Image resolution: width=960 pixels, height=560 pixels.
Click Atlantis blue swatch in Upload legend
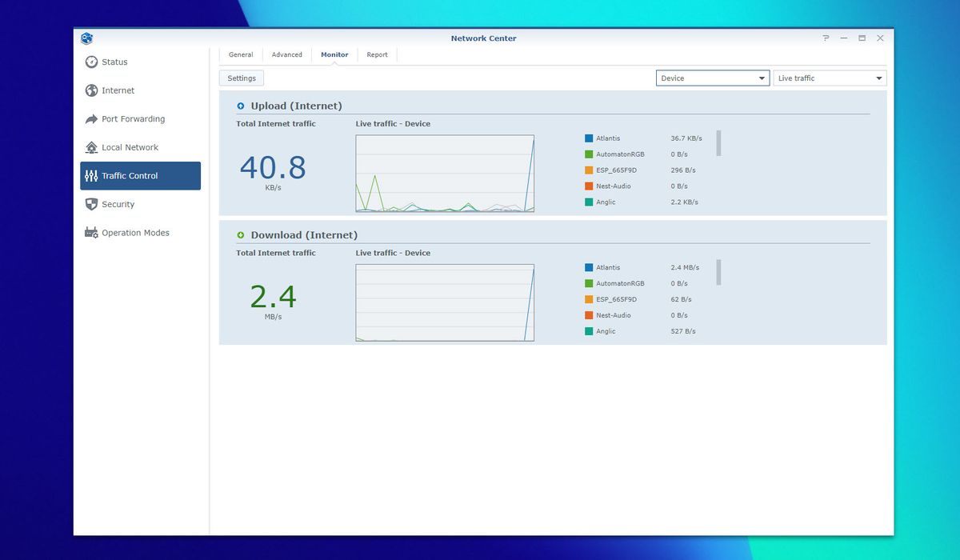tap(589, 138)
